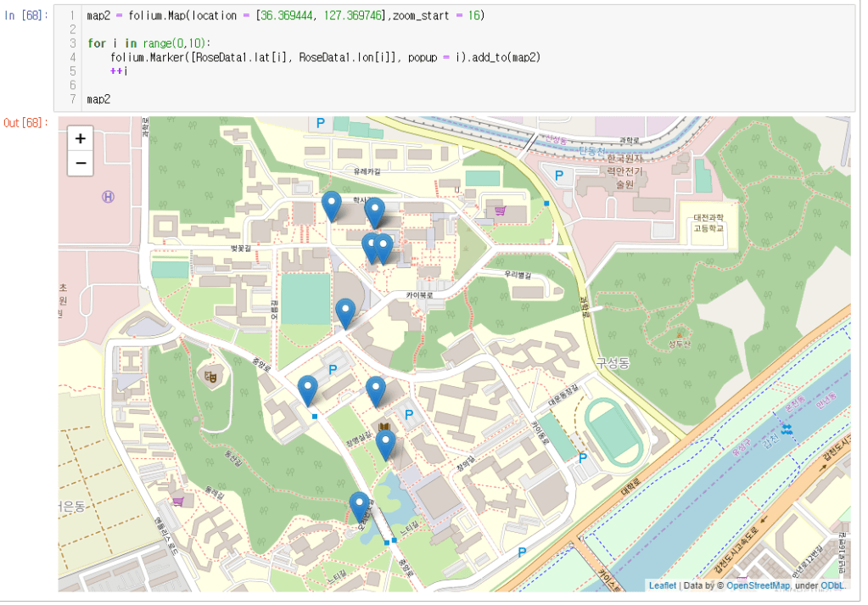
Task: Click the parking P icon beside the stadium track
Action: (583, 458)
